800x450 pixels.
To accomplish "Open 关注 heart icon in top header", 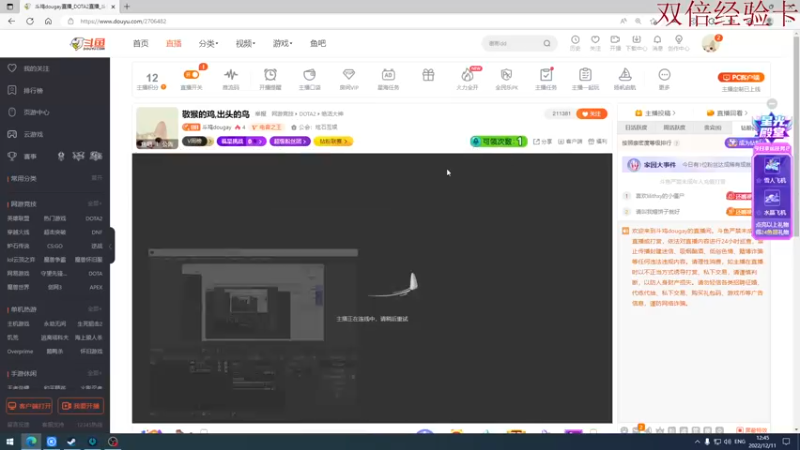I will coord(595,40).
